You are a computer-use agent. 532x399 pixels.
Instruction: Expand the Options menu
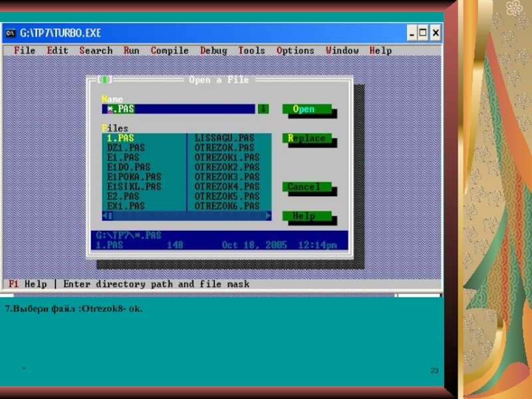point(295,51)
